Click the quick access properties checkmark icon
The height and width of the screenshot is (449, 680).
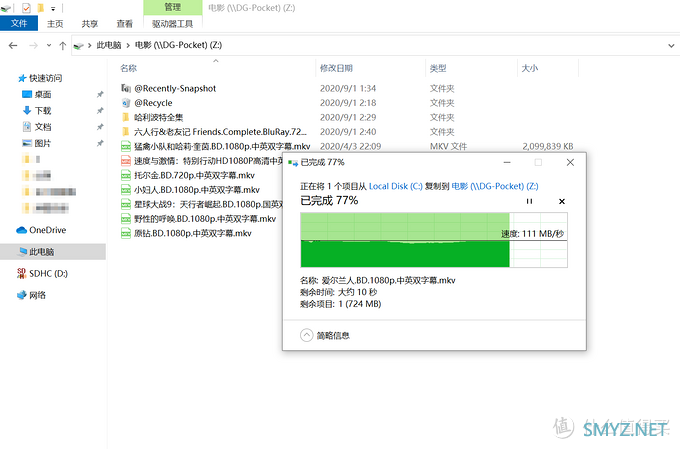click(26, 8)
